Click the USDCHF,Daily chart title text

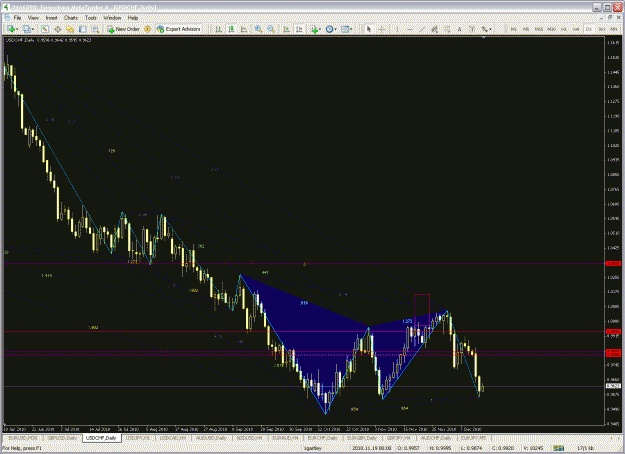[20, 40]
